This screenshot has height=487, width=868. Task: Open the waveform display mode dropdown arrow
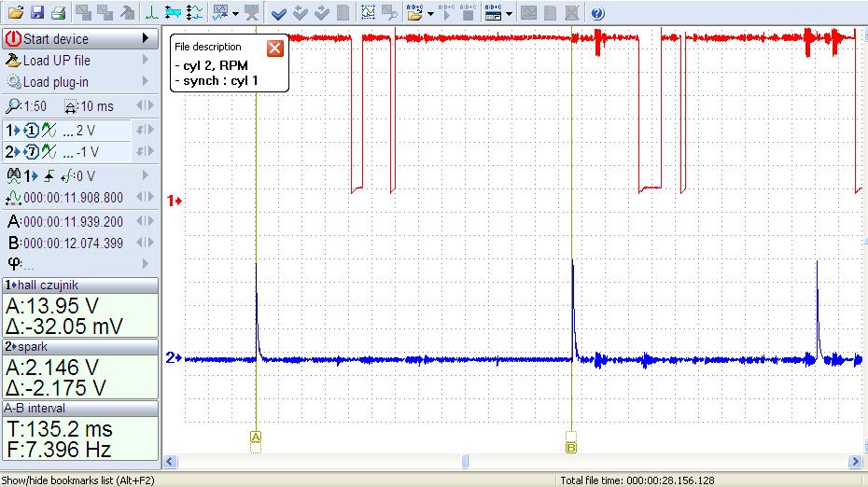point(235,13)
